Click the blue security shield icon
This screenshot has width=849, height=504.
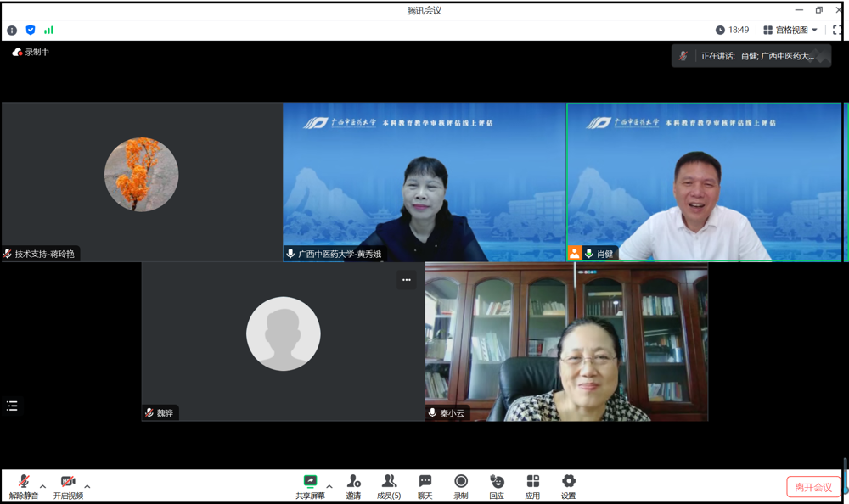point(31,31)
